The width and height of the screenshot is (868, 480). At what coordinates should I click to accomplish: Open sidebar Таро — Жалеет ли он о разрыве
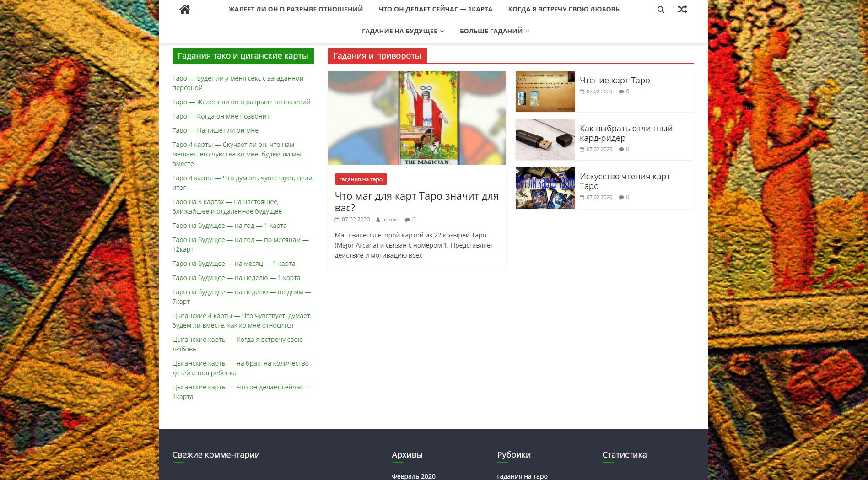point(241,102)
